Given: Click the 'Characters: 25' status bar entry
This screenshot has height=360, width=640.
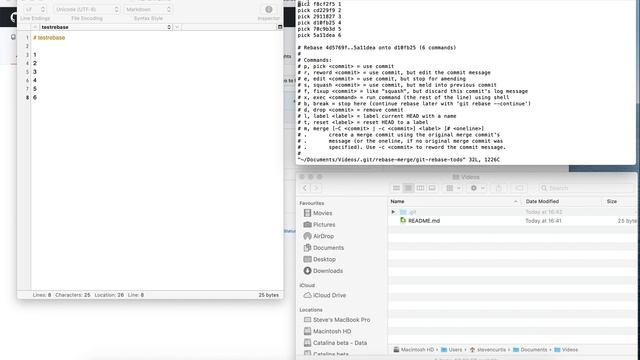Looking at the screenshot, I should pos(73,295).
